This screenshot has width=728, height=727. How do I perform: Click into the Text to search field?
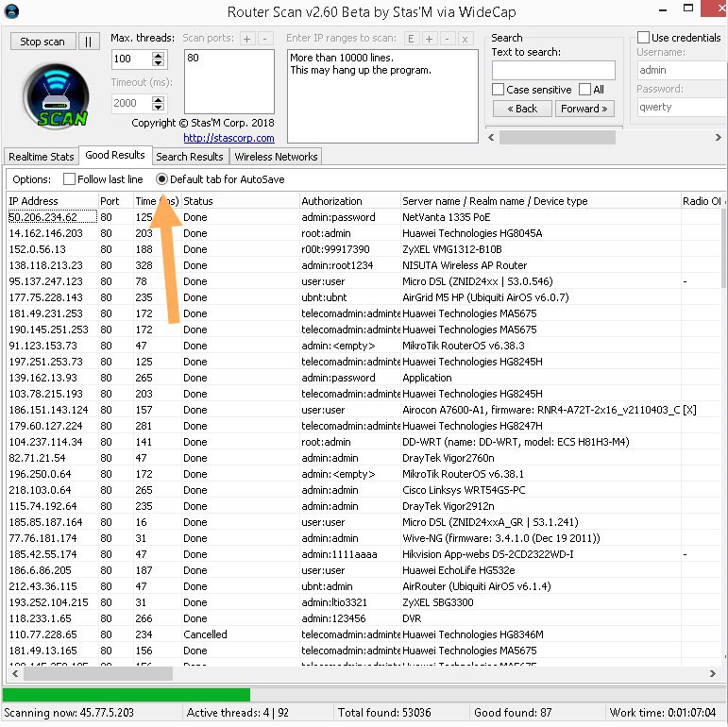coord(553,71)
